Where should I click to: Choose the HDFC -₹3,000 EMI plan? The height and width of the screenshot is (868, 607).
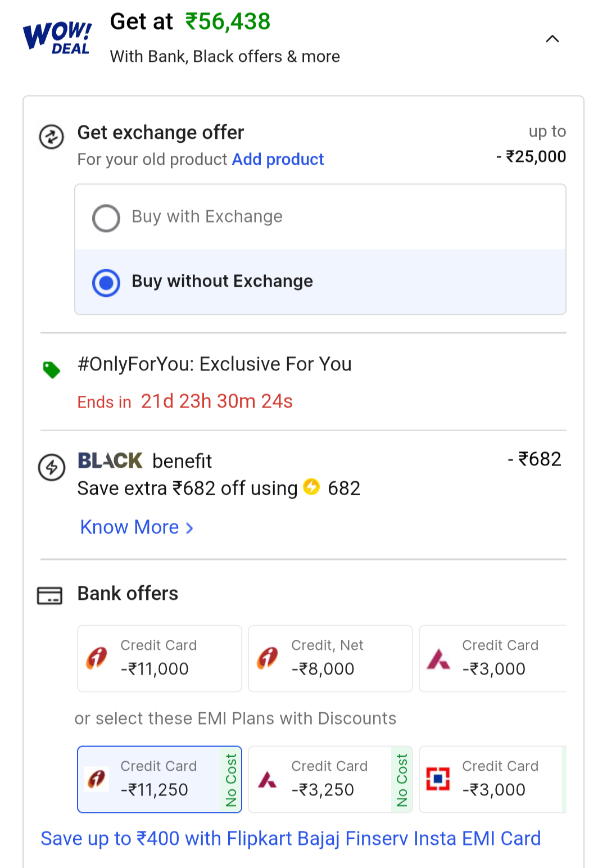click(495, 779)
